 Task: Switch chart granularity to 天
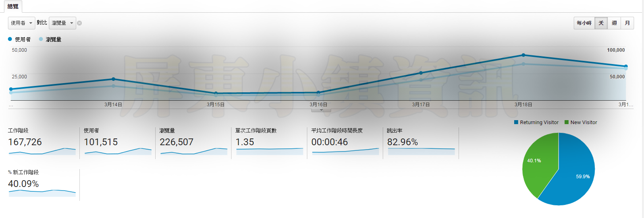click(601, 23)
